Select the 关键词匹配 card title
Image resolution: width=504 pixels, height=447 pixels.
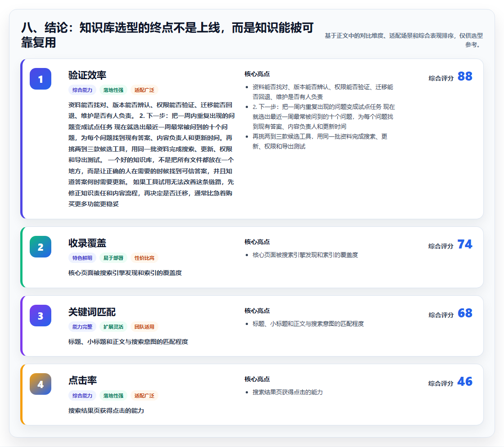click(92, 312)
